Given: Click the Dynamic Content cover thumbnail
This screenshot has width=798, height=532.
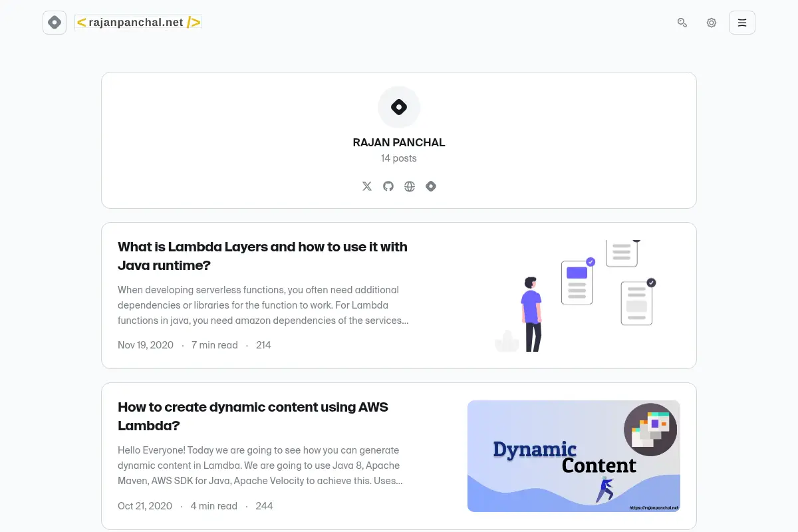Looking at the screenshot, I should [x=574, y=456].
